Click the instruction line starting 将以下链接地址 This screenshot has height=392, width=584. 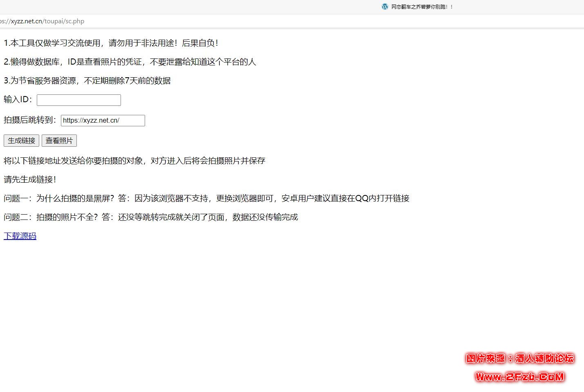[134, 161]
